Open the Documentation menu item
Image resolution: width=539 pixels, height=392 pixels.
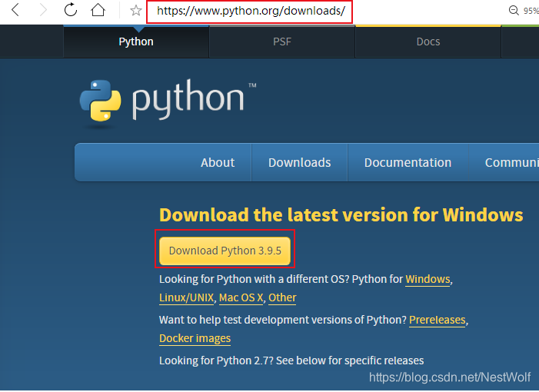point(408,162)
